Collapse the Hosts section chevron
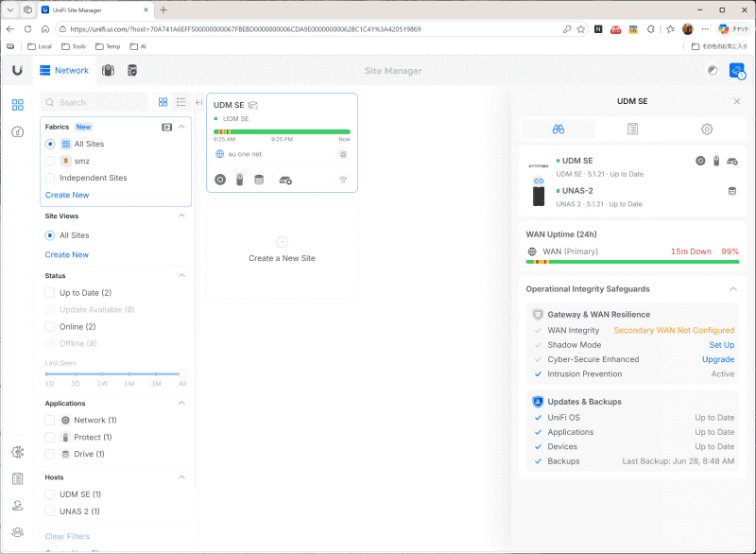This screenshot has width=756, height=554. coord(181,476)
